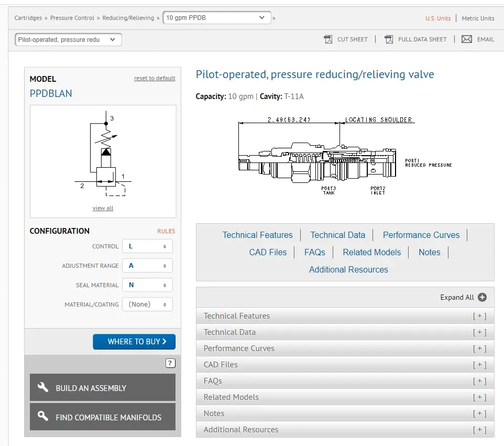
Task: Jump to Related Models tab link
Action: 371,253
